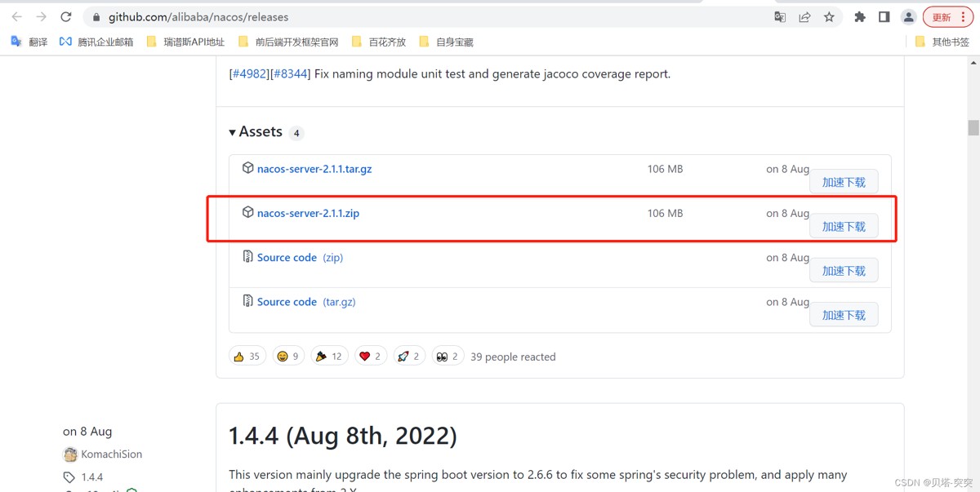Click package icon beside nacos-server-2.1.1.zip
980x492 pixels.
tap(247, 212)
